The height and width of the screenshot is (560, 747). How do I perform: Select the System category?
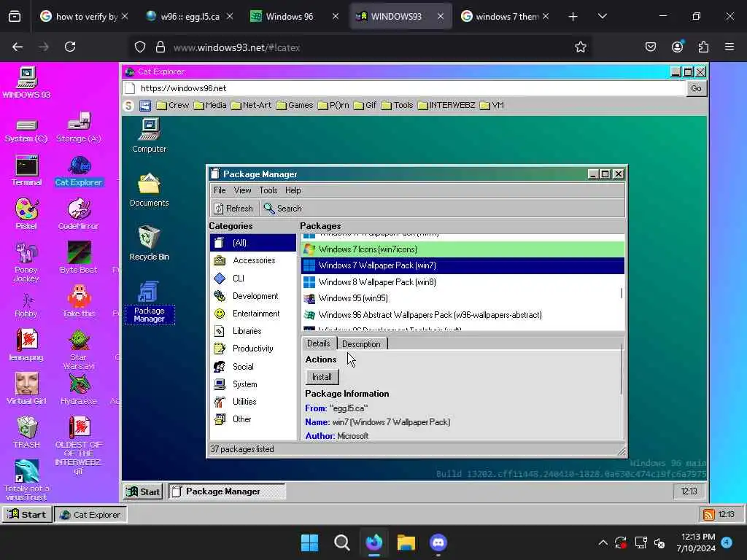tap(253, 384)
